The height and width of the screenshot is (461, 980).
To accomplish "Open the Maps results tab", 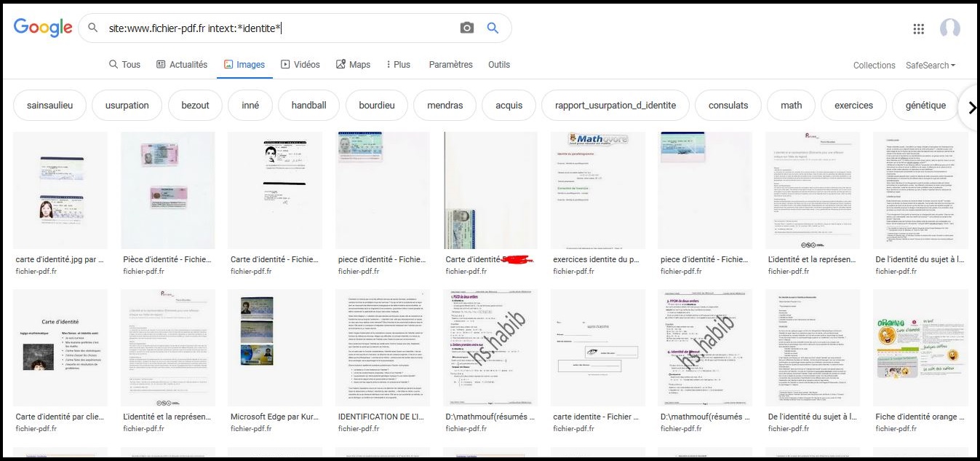I will (x=353, y=64).
